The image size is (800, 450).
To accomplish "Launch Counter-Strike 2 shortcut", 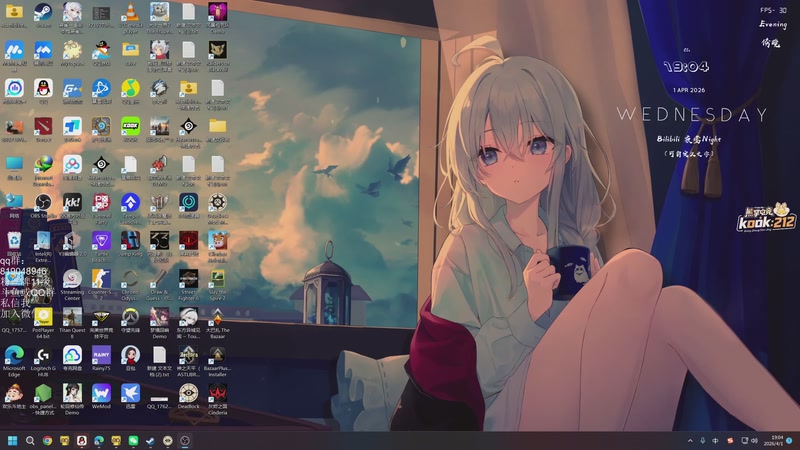I will click(101, 285).
